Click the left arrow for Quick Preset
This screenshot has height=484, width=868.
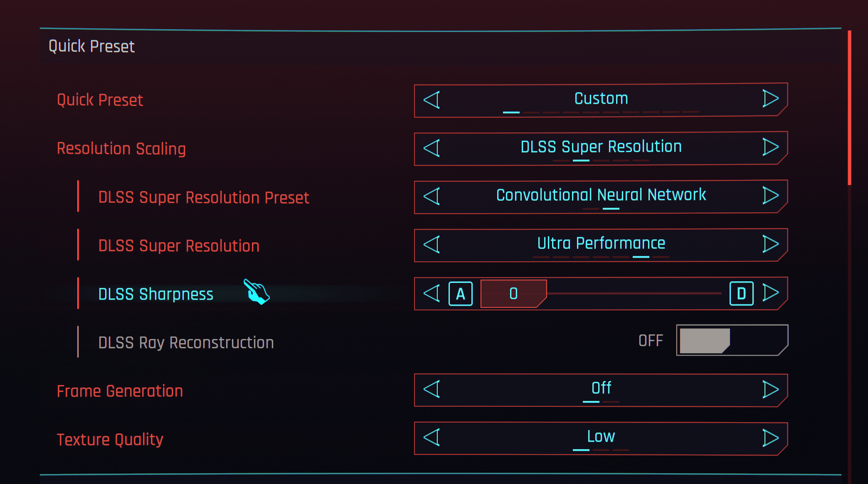[x=432, y=100]
